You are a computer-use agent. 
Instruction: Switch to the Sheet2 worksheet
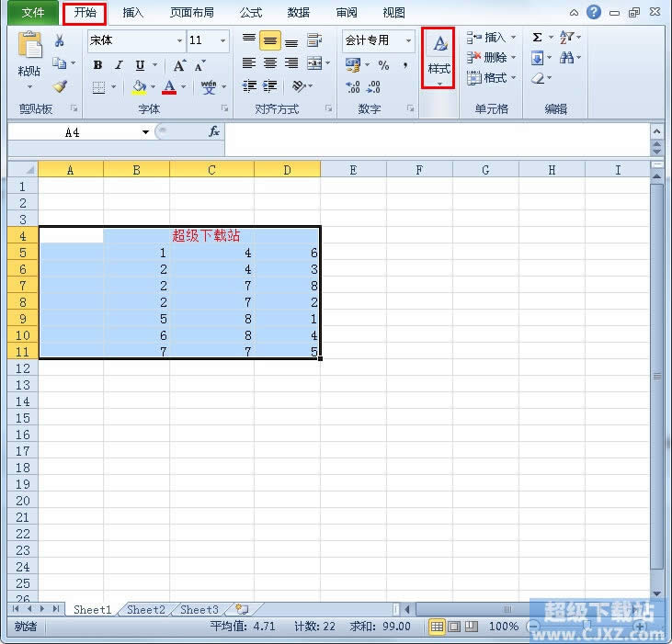point(146,609)
